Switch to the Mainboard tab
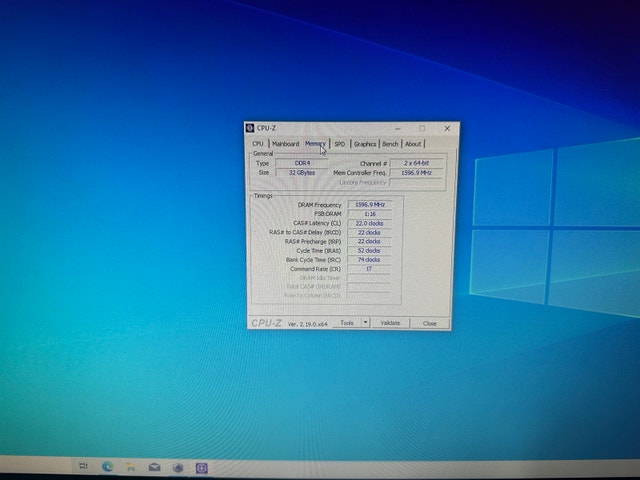640x480 pixels. (x=285, y=144)
